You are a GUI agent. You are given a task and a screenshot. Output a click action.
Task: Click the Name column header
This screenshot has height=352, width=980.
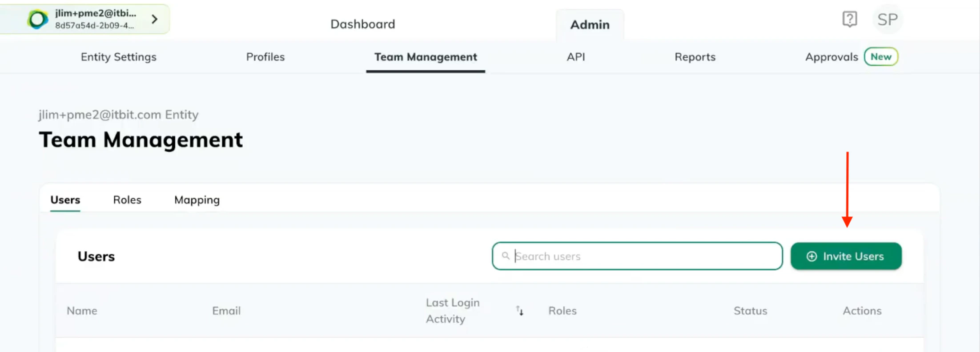(82, 311)
